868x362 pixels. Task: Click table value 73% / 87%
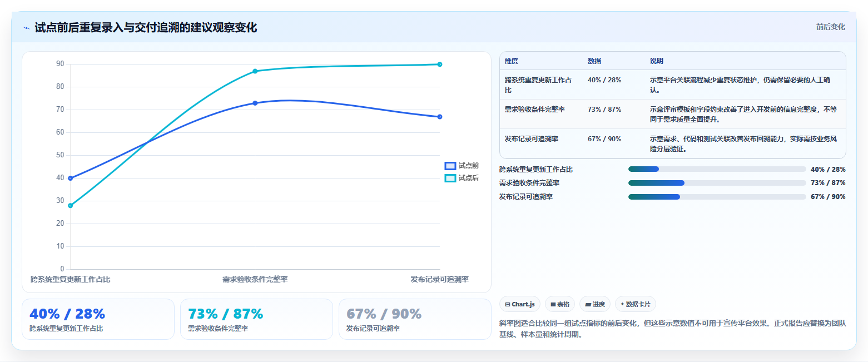[x=604, y=110]
